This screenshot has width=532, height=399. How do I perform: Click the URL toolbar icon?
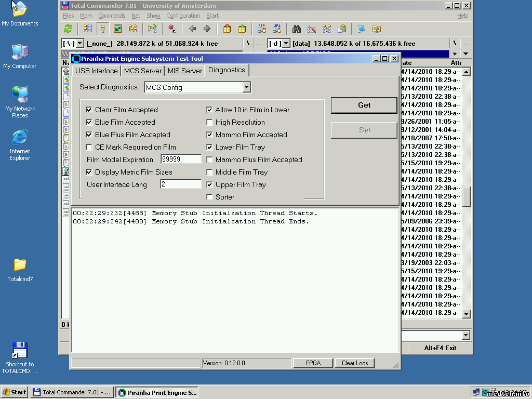pyautogui.click(x=277, y=29)
